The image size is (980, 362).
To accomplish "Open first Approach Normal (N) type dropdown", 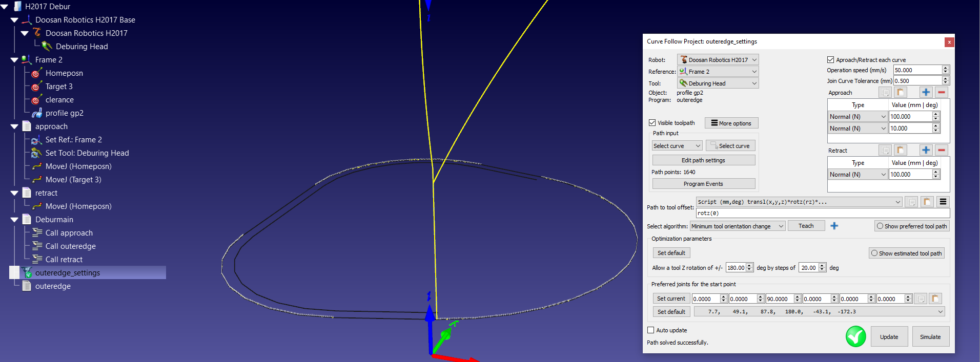I will pyautogui.click(x=857, y=117).
